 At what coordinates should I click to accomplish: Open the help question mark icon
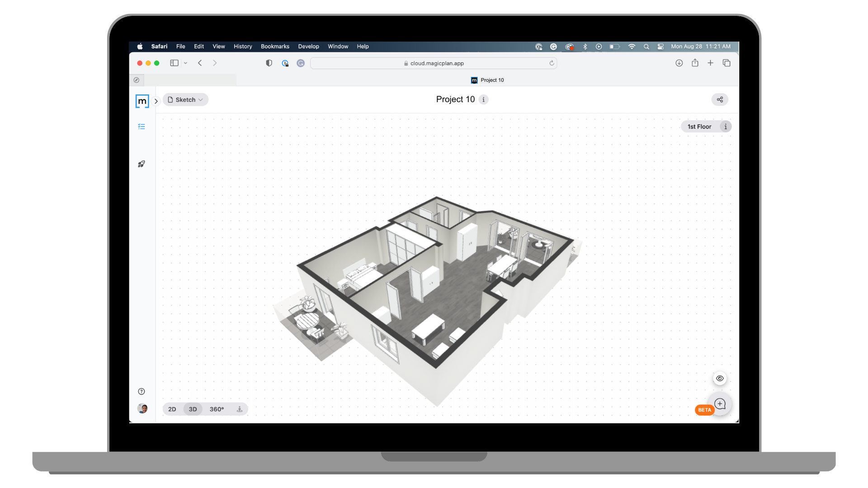141,391
